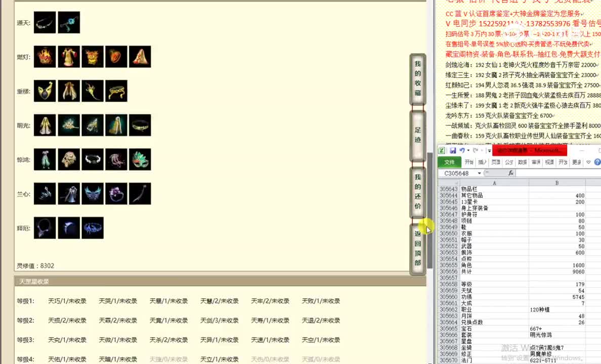This screenshot has width=601, height=364.
Task: Click the heart icon on the Excel ribbon
Action: 588,162
